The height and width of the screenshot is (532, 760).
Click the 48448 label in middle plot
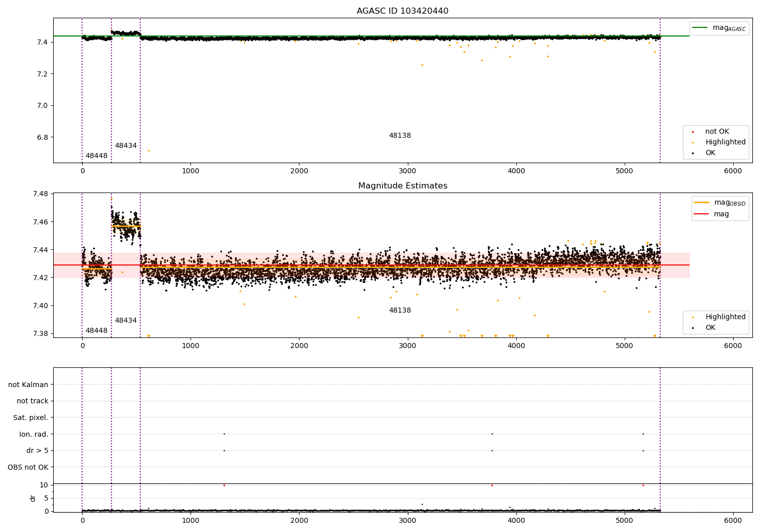(x=96, y=331)
